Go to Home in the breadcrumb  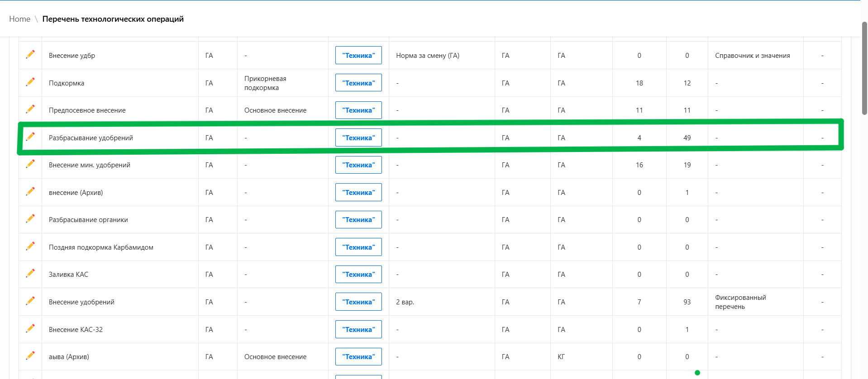pyautogui.click(x=19, y=19)
